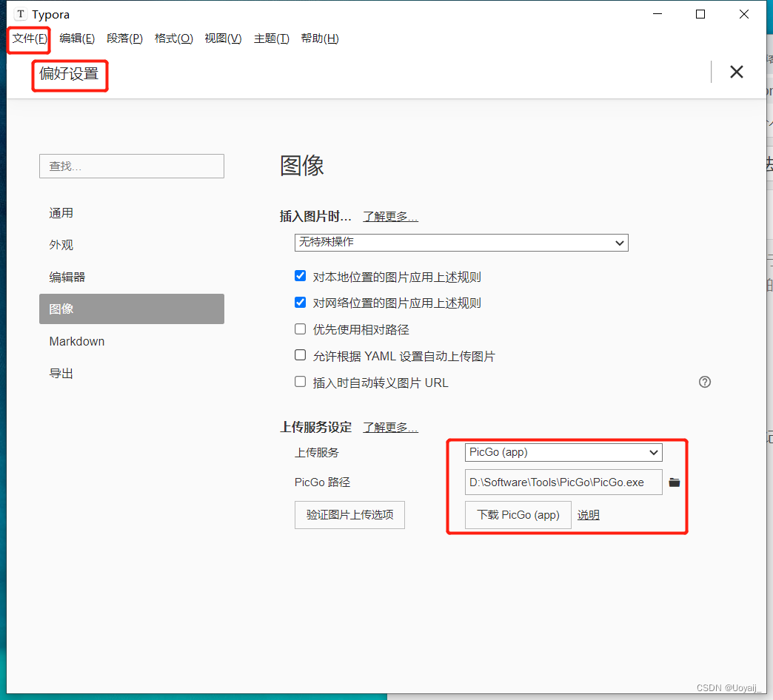Enable 允许根据 YAML 设置自动上传图片
773x700 pixels.
300,355
